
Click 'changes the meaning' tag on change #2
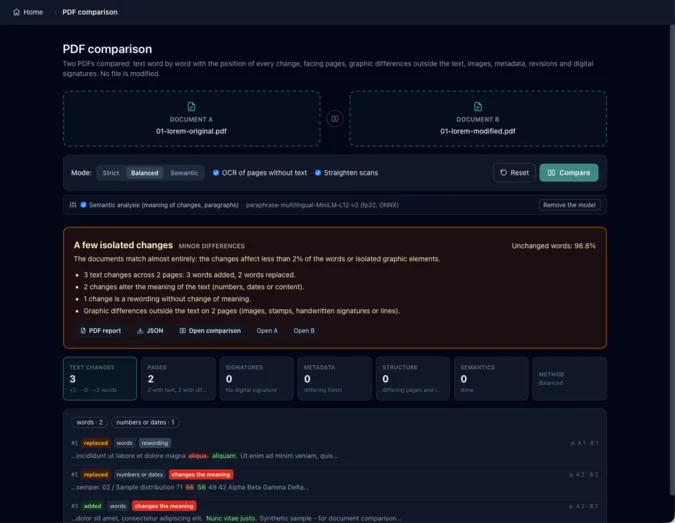coord(201,474)
